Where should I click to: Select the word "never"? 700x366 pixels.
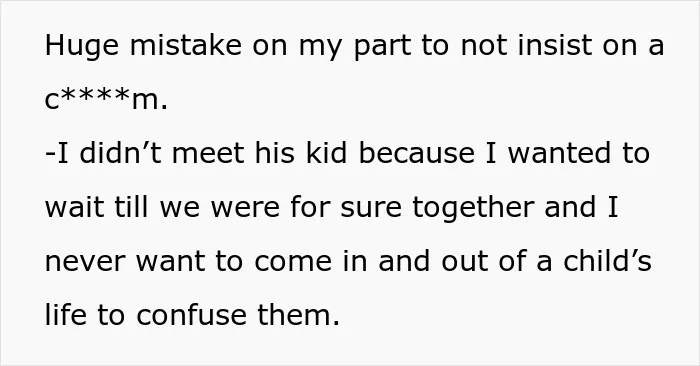pyautogui.click(x=84, y=263)
